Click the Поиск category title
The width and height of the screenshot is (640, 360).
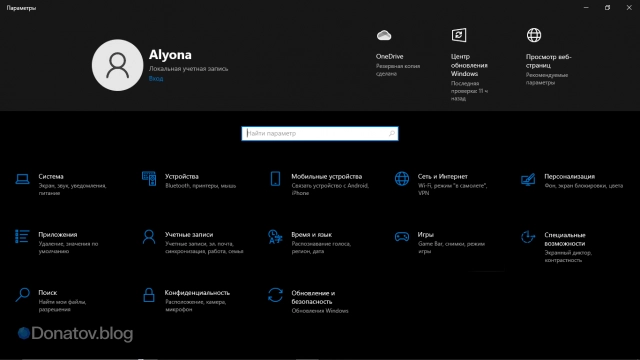[x=48, y=292]
